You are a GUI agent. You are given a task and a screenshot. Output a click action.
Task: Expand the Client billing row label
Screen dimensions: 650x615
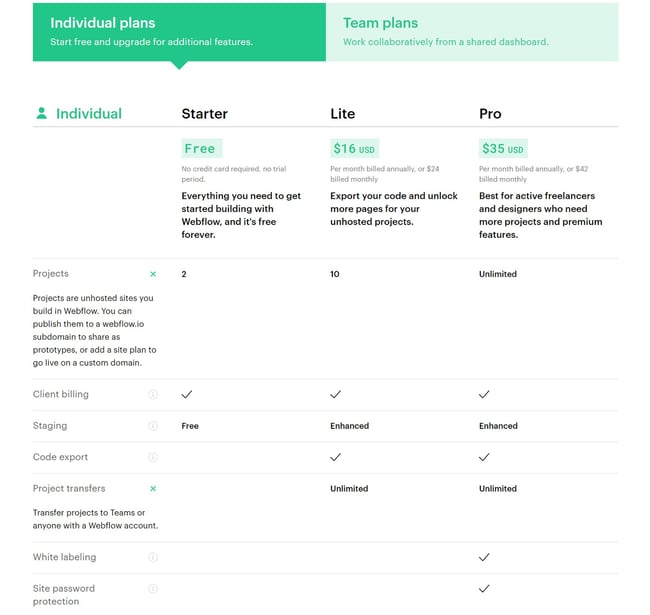[x=61, y=394]
